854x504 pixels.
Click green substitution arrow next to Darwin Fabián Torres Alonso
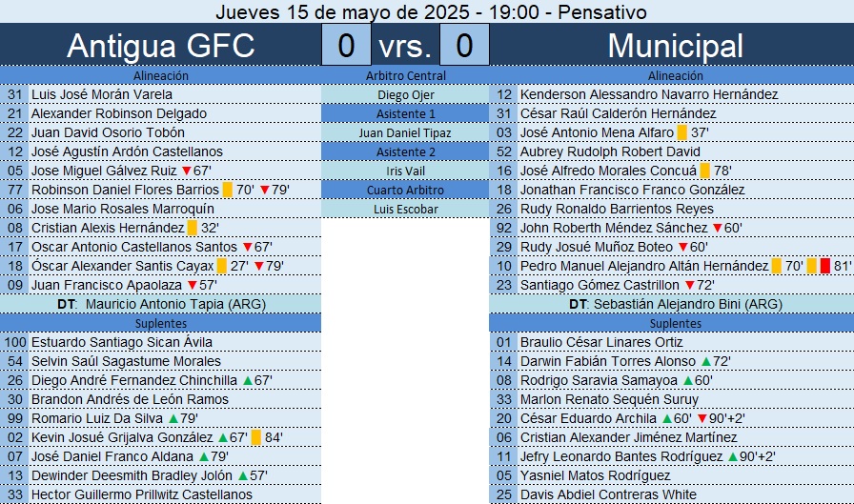[706, 361]
